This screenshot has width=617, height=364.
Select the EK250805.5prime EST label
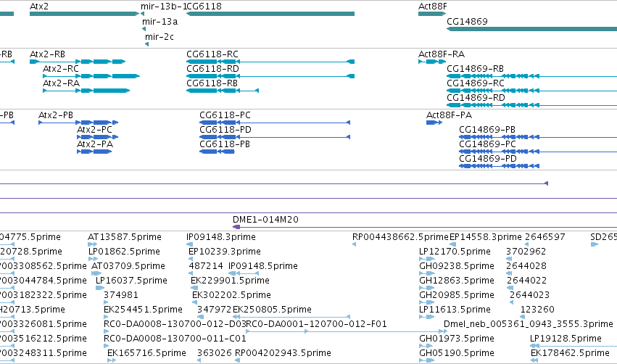coord(272,310)
